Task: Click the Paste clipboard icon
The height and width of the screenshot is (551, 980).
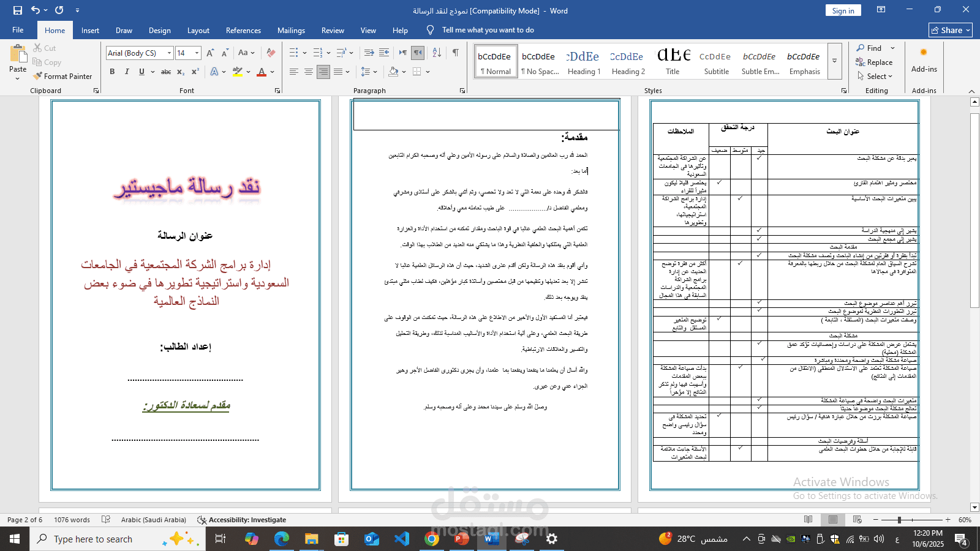Action: click(18, 53)
